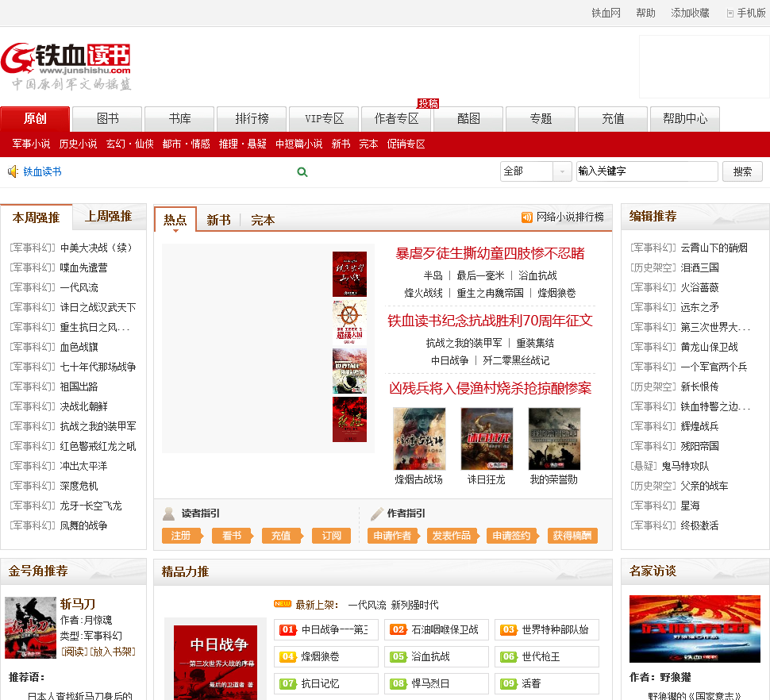Click 添加收藏 in top bar
This screenshot has width=770, height=700.
point(690,13)
